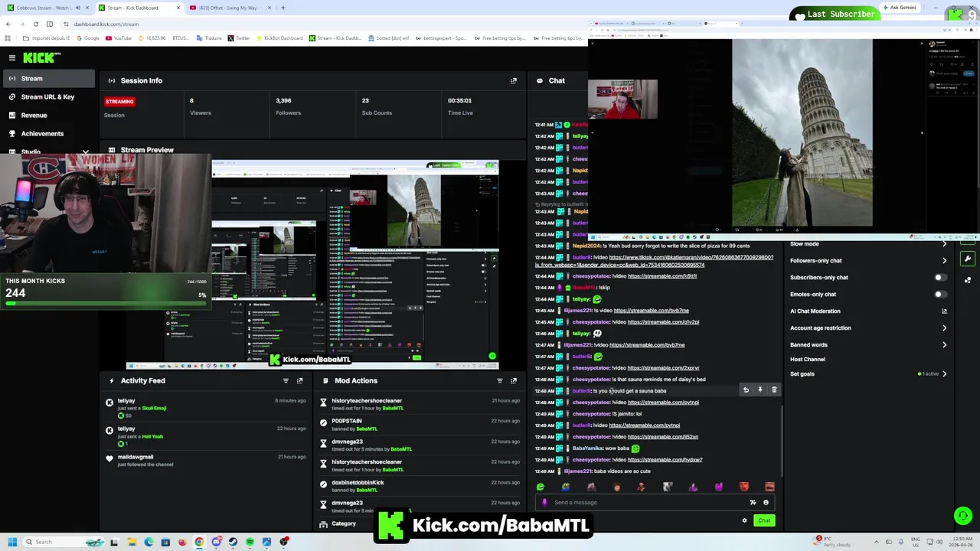Toggle Subscribers-only chat switch

tap(940, 277)
